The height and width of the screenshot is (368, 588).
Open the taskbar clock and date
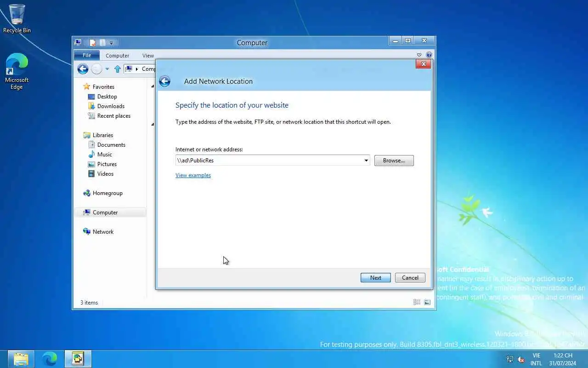(563, 359)
